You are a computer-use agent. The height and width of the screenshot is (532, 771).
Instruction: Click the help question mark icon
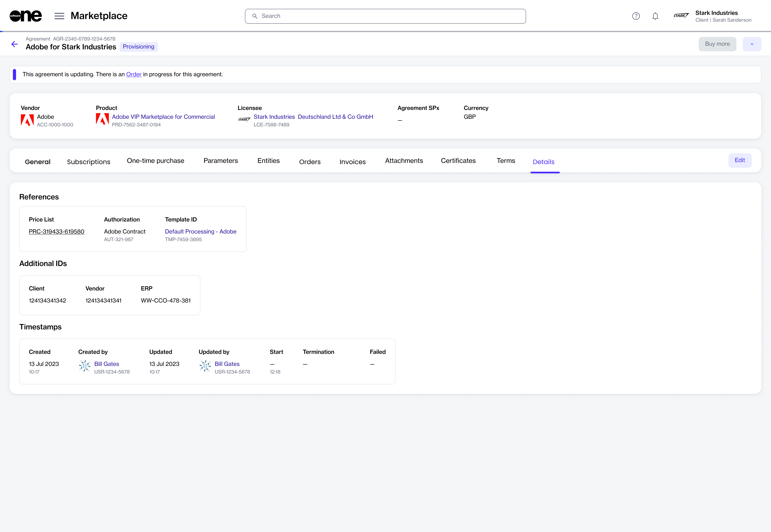[636, 16]
